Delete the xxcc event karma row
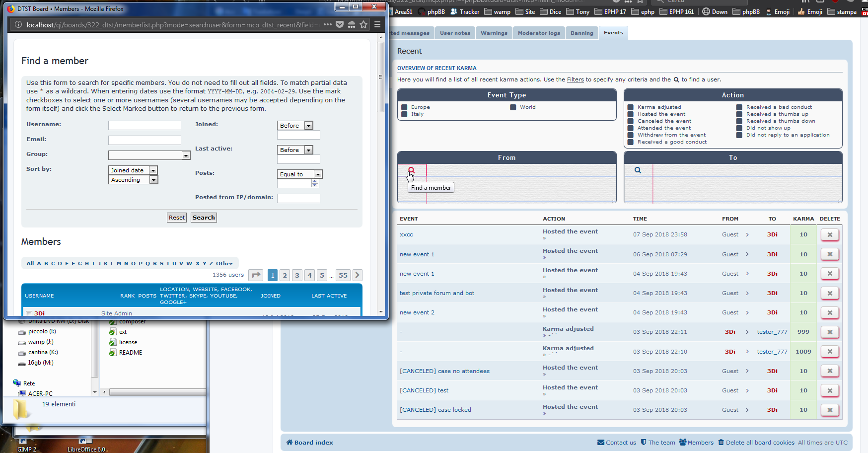The height and width of the screenshot is (453, 868). [830, 235]
